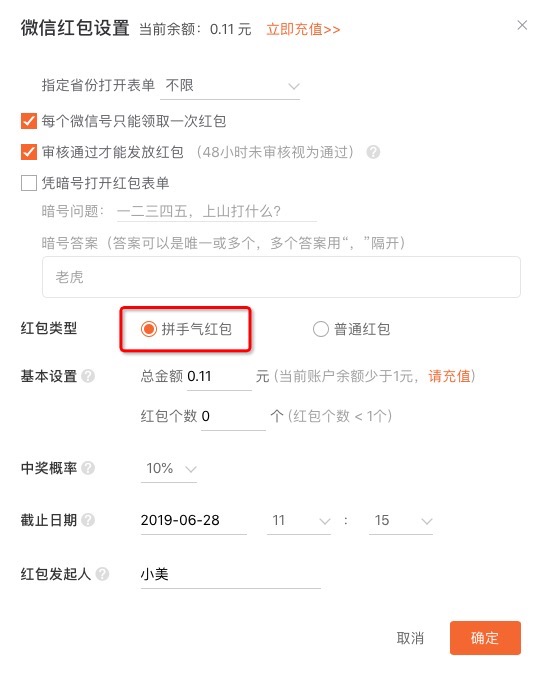Click the help icon beside 截止日期
This screenshot has width=551, height=680.
(88, 520)
